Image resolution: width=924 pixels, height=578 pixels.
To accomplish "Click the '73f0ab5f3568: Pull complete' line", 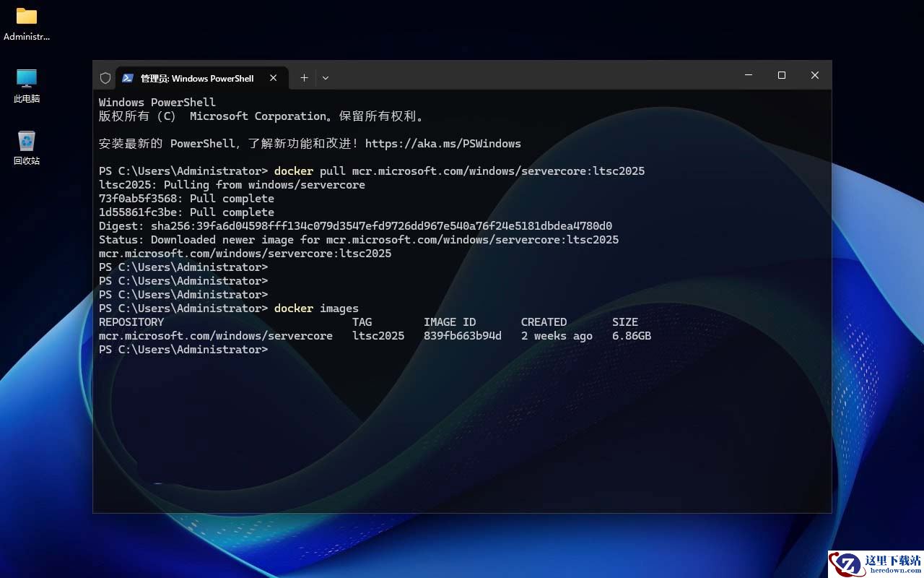I will click(x=186, y=199).
